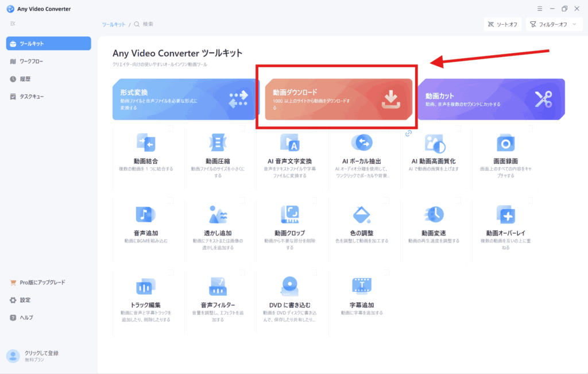
Task: Open the hamburger menu in the title bar
Action: click(x=540, y=9)
